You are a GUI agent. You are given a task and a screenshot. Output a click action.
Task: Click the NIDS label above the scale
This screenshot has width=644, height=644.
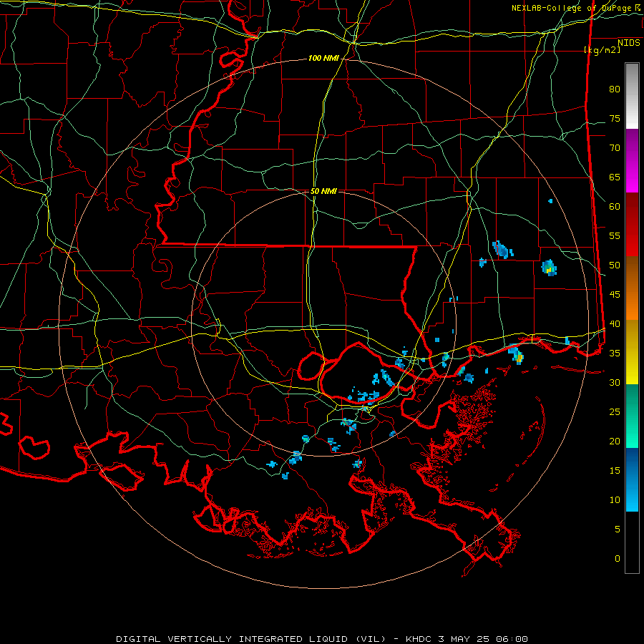[629, 42]
